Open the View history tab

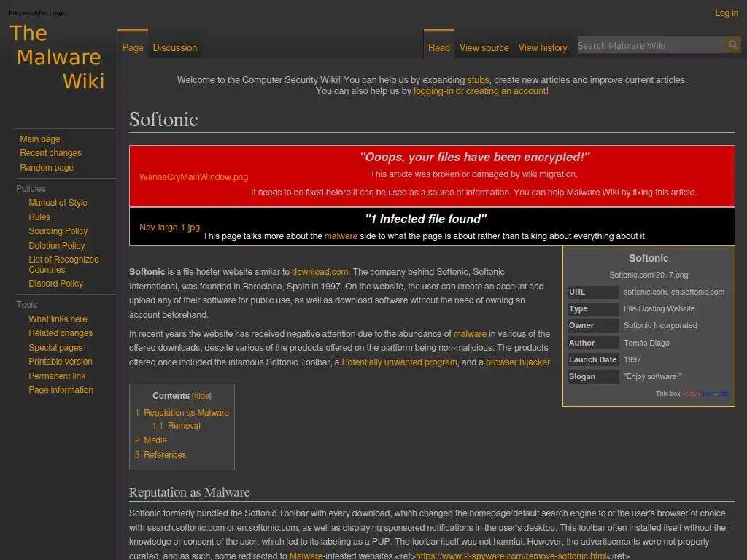point(543,47)
